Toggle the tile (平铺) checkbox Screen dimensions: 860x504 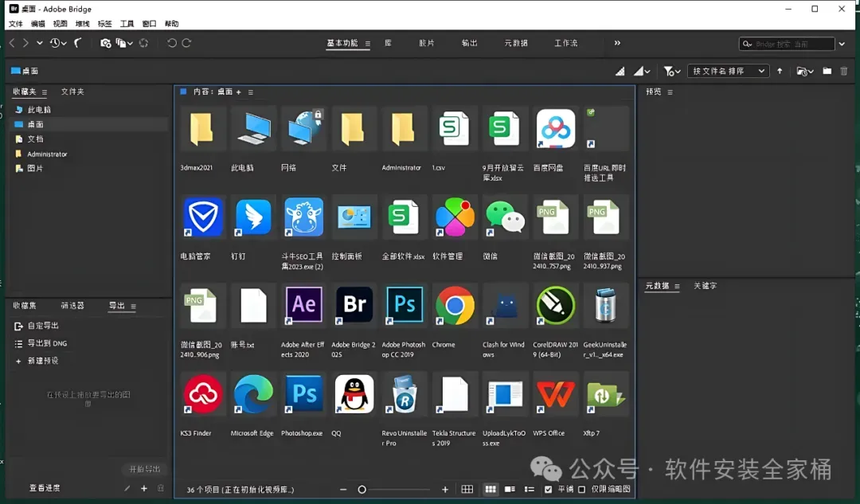[x=548, y=489]
